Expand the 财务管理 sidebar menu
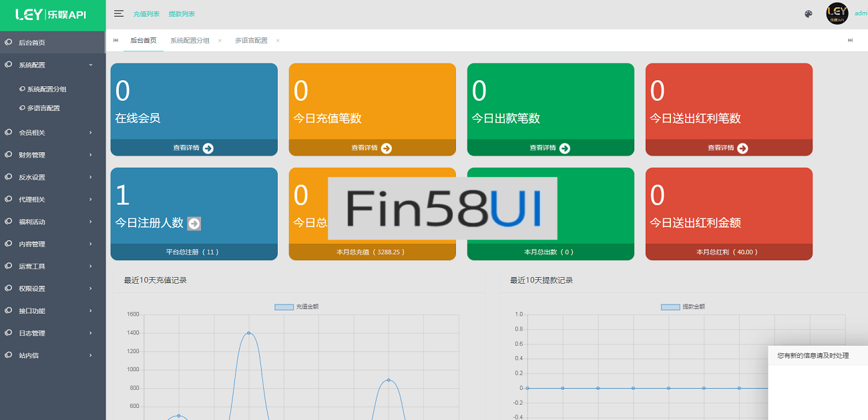Image resolution: width=868 pixels, height=420 pixels. click(x=53, y=155)
